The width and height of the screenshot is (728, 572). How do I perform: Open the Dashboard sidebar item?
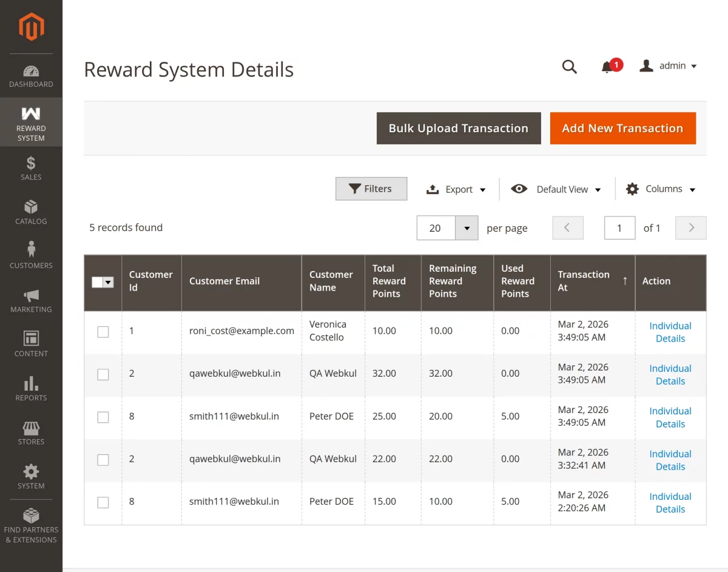click(x=31, y=74)
